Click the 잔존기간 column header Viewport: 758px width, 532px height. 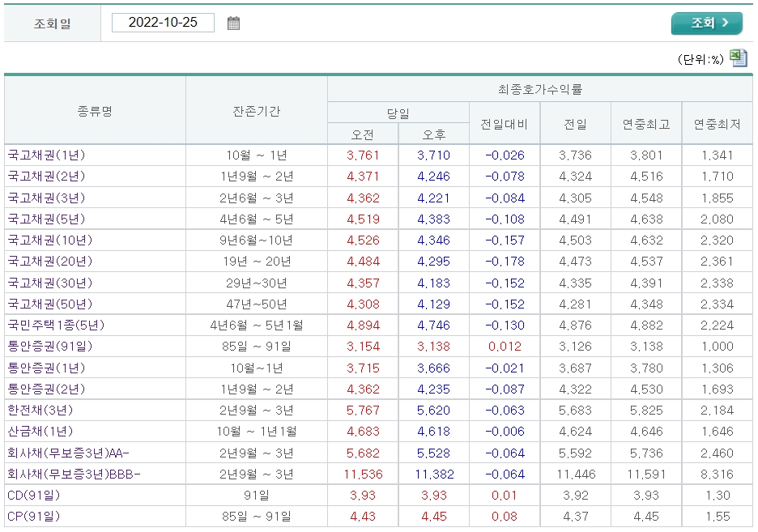(x=255, y=109)
